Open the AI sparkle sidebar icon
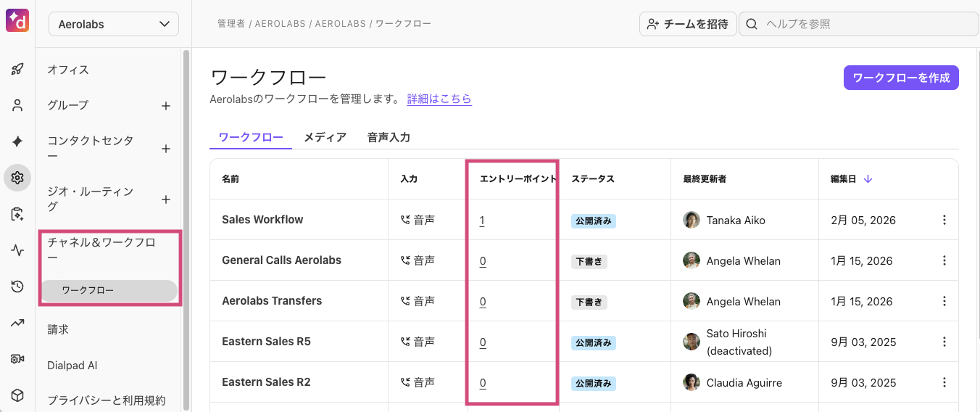Screen dimensions: 980x412 (x=17, y=141)
